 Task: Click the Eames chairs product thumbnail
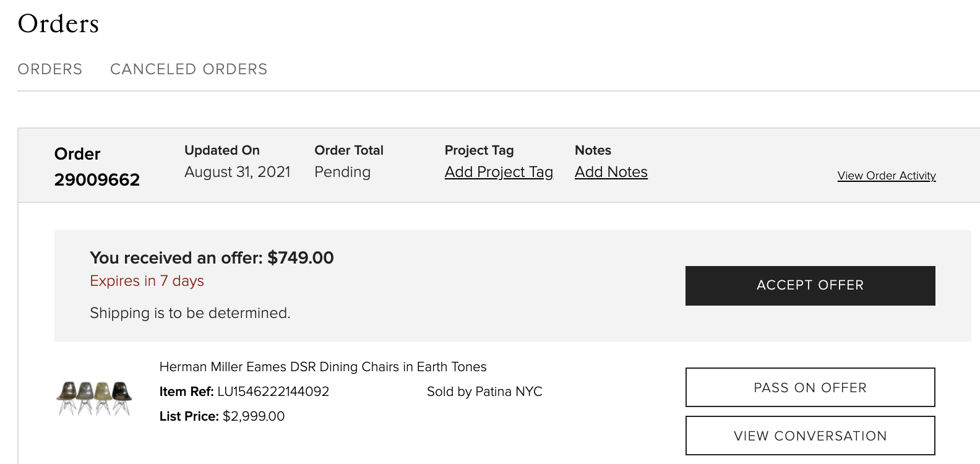pyautogui.click(x=94, y=398)
